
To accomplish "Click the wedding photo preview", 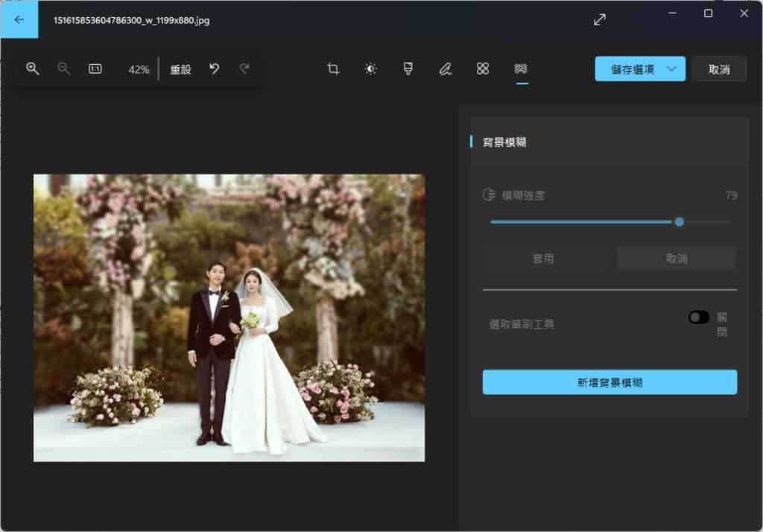I will [x=229, y=318].
